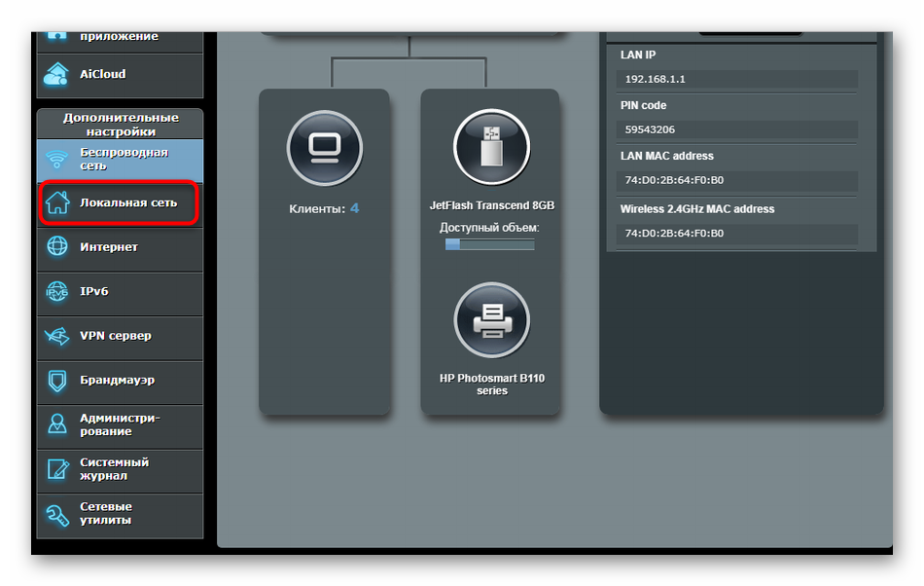Click the Администрирование user icon
The image size is (924, 586).
(x=57, y=425)
